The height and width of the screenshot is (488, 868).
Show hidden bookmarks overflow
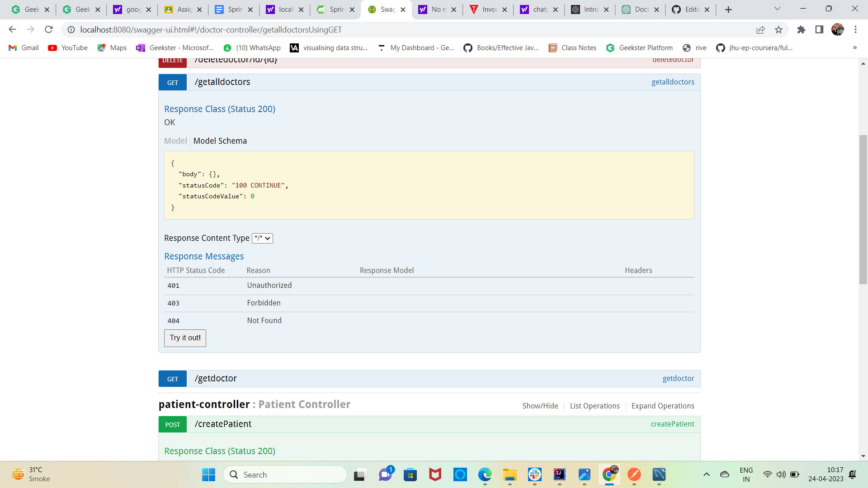point(854,48)
